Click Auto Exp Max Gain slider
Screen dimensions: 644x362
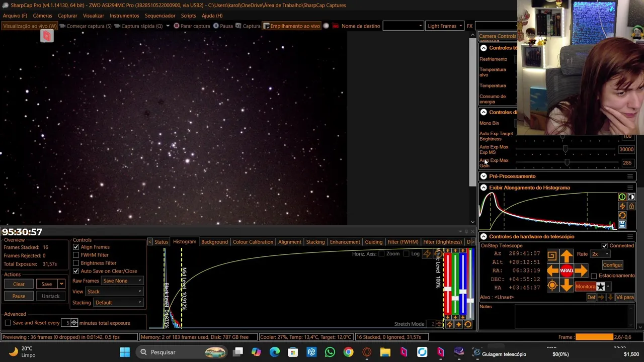(x=567, y=162)
